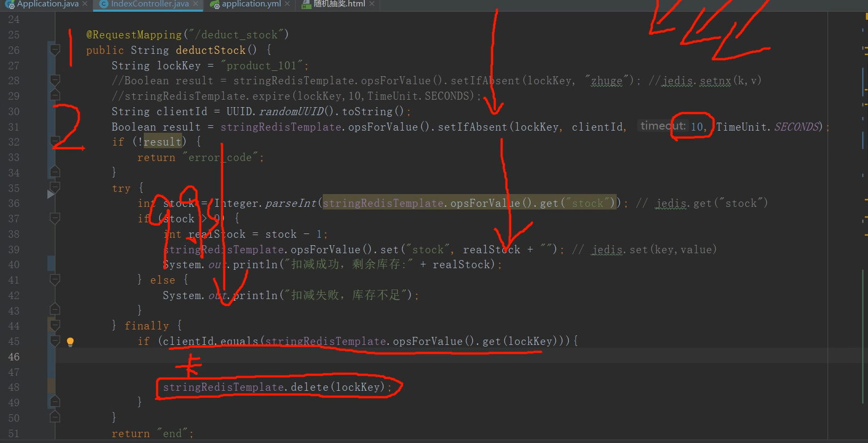Click line number 30 in the gutter
Screen dimensions: 868x443
pos(14,111)
